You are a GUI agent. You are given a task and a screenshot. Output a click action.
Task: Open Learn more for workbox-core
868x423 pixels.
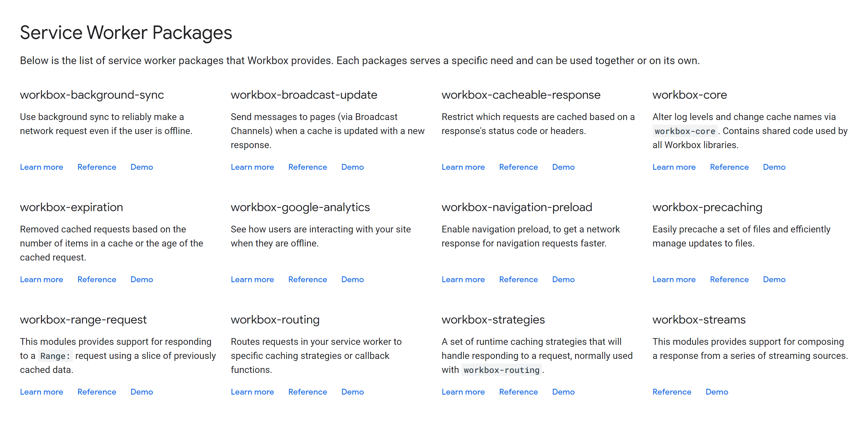click(x=673, y=167)
